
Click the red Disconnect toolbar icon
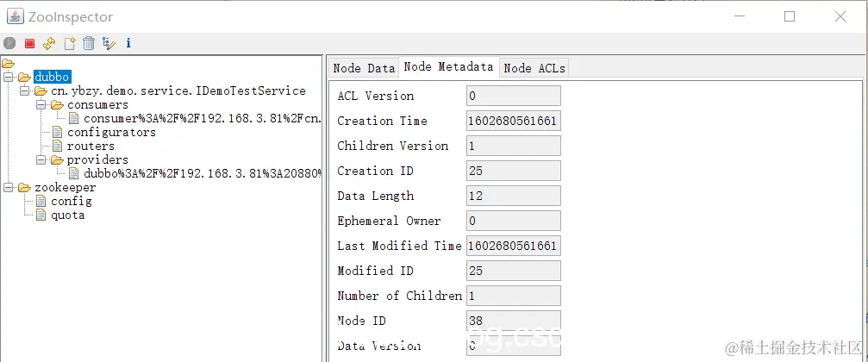(30, 43)
